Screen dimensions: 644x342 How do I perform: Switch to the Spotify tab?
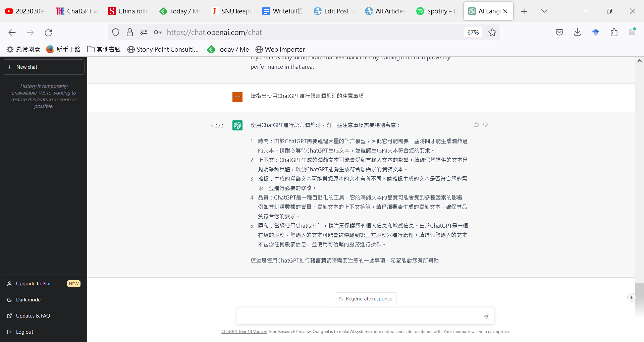click(x=437, y=11)
